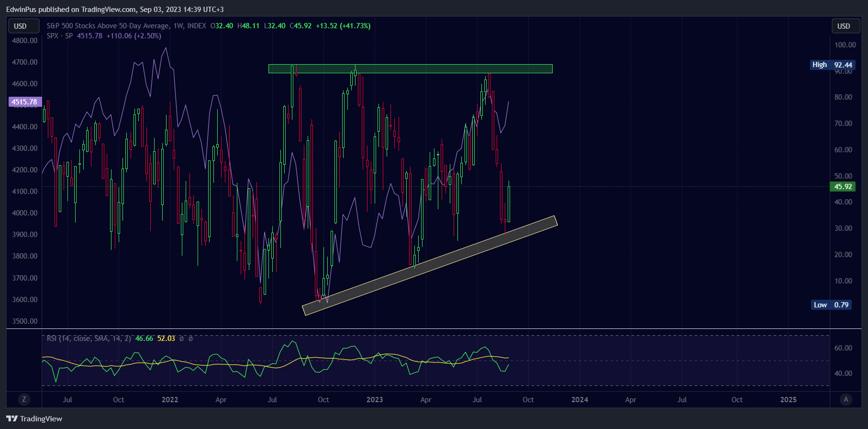Image resolution: width=868 pixels, height=429 pixels.
Task: Click the 2022 label on time axis
Action: point(170,400)
